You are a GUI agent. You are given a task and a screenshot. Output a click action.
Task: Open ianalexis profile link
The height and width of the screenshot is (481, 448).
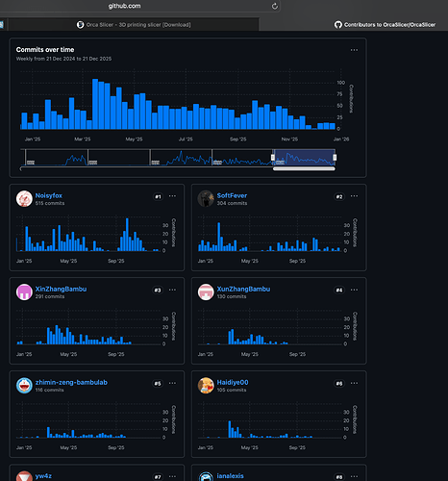(230, 476)
